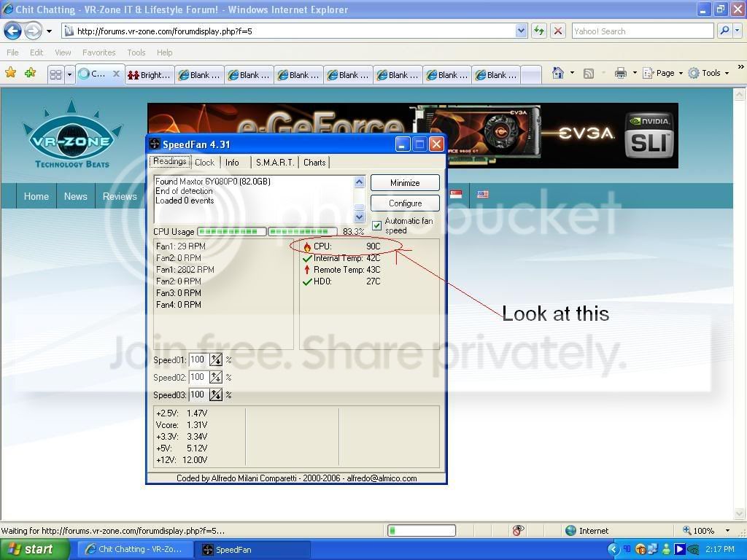Click the SpeedFan log scroll-down arrow
747x560 pixels.
pos(360,217)
